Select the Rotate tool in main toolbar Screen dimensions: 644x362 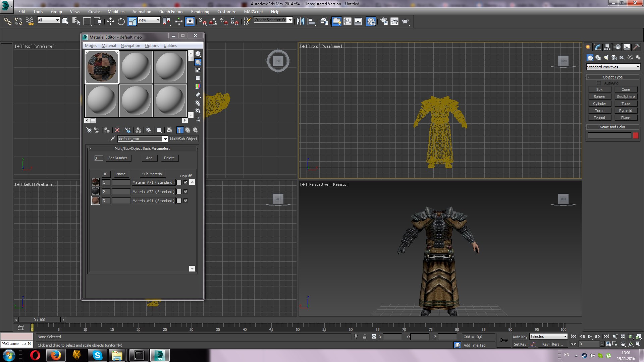pyautogui.click(x=121, y=22)
